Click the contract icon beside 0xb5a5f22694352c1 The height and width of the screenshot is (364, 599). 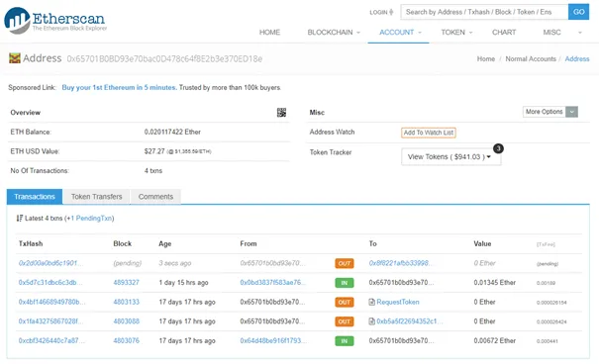coord(371,321)
